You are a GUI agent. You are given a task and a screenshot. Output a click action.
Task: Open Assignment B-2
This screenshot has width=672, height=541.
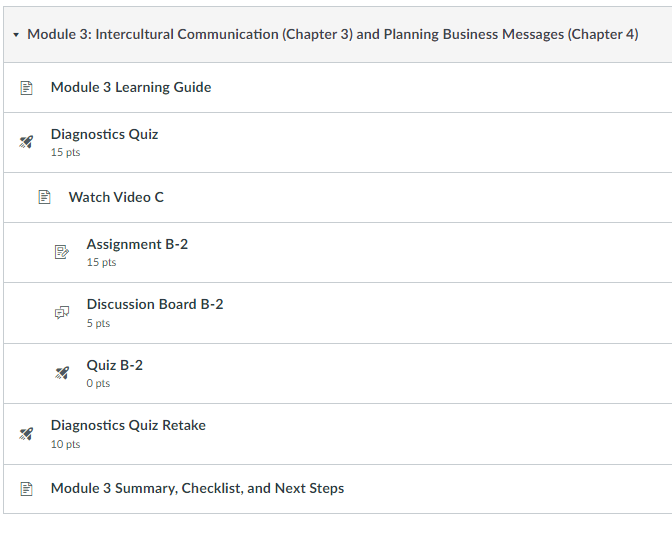[137, 244]
